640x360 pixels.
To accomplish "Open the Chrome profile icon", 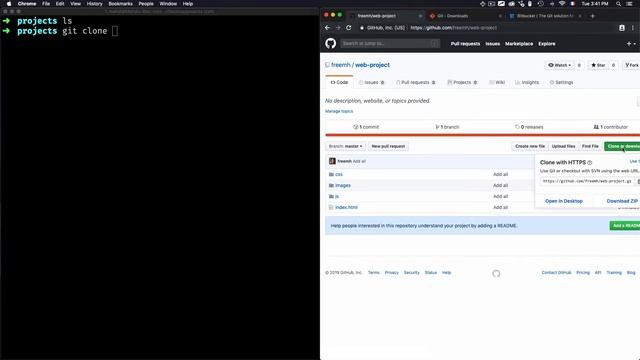I will tap(622, 28).
